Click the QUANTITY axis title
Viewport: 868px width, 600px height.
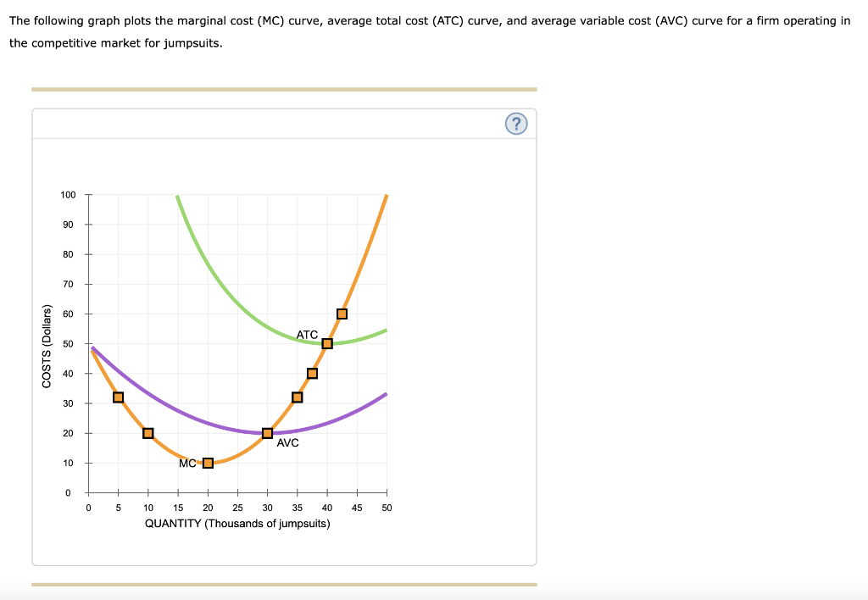237,523
